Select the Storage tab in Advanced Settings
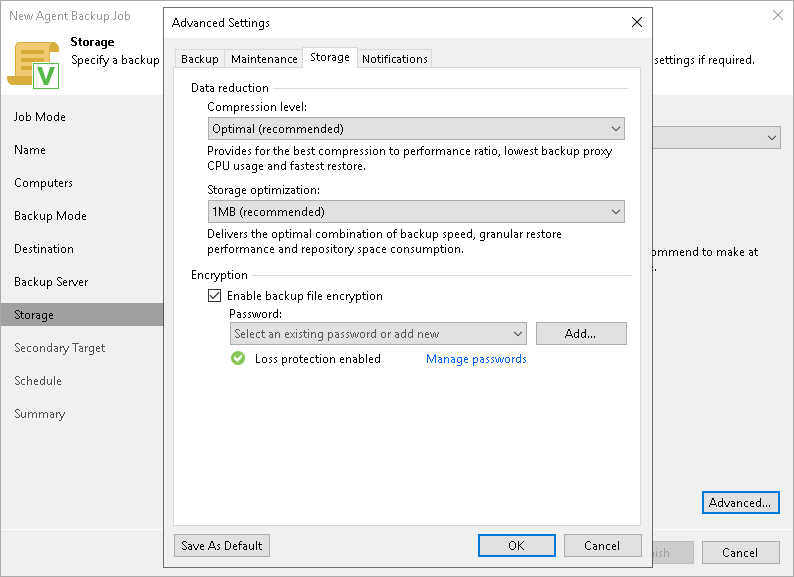Viewport: 794px width, 577px height. click(330, 57)
